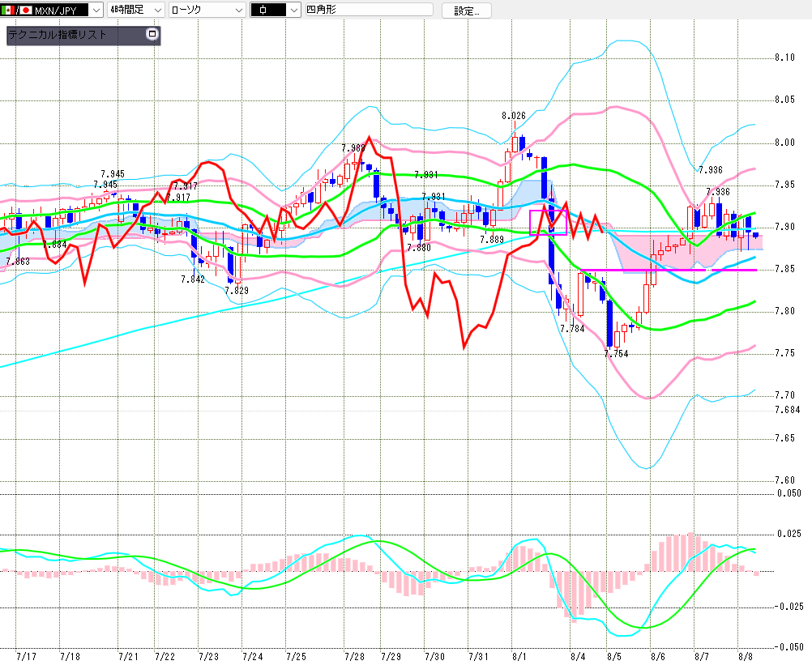The image size is (812, 665).
Task: Click the 7.85 price axis label
Action: coord(784,269)
